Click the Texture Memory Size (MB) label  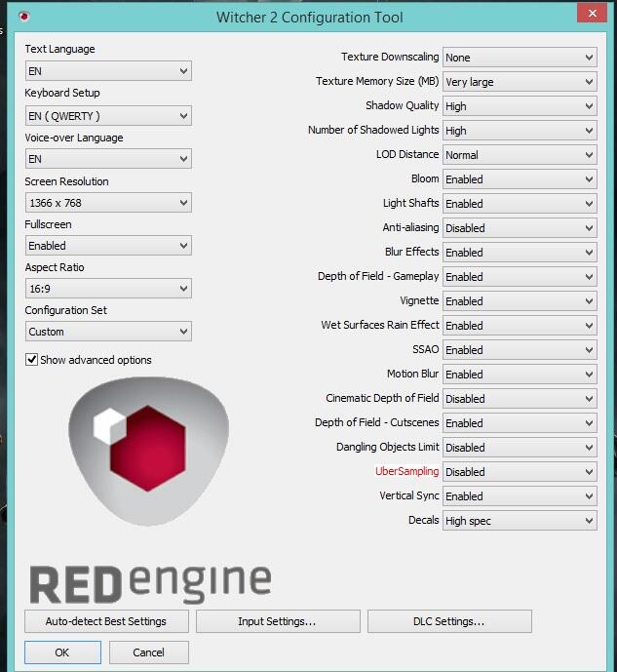(377, 81)
